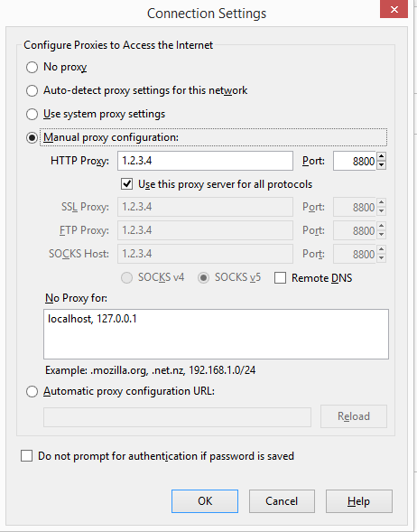This screenshot has height=532, width=417.
Task: Select the No proxy radio option
Action: [32, 67]
